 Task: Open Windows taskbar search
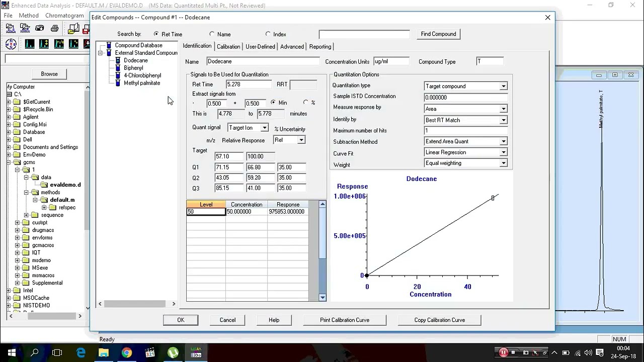click(x=35, y=352)
